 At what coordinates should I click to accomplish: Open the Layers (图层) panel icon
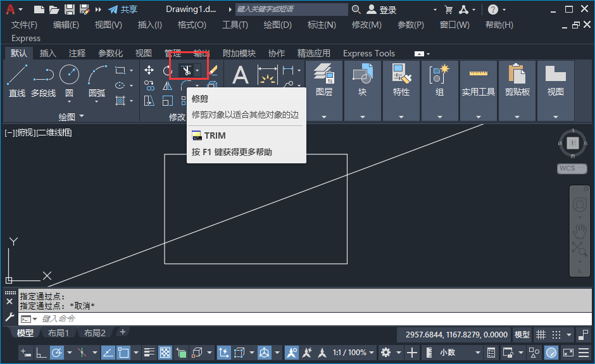[x=323, y=81]
